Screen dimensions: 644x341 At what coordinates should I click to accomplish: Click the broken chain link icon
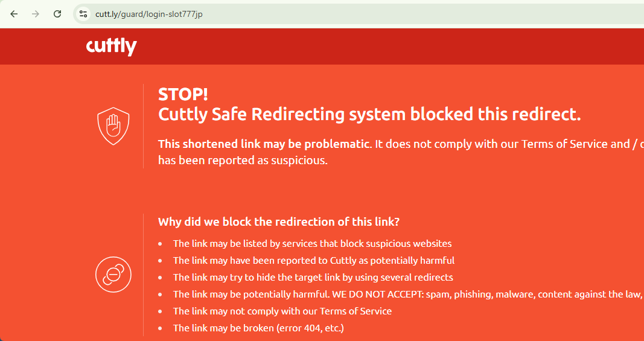(x=113, y=274)
